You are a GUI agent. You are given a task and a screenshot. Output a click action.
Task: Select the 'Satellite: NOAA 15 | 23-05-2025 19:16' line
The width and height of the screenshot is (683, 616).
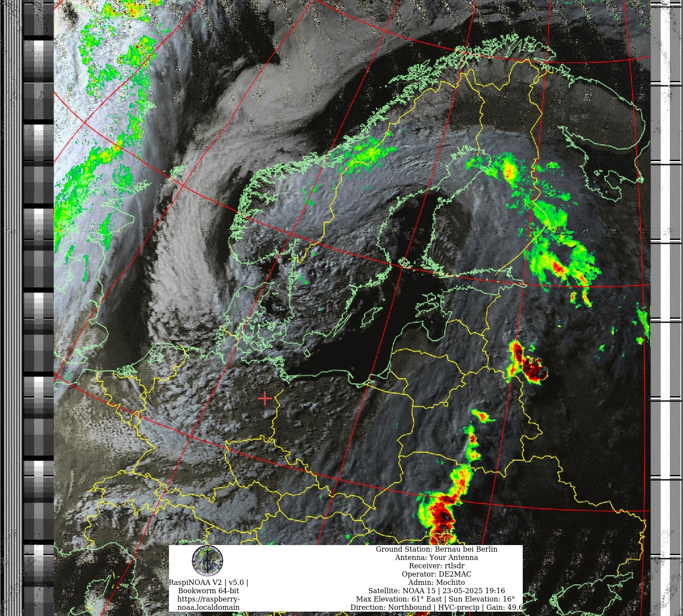(437, 591)
